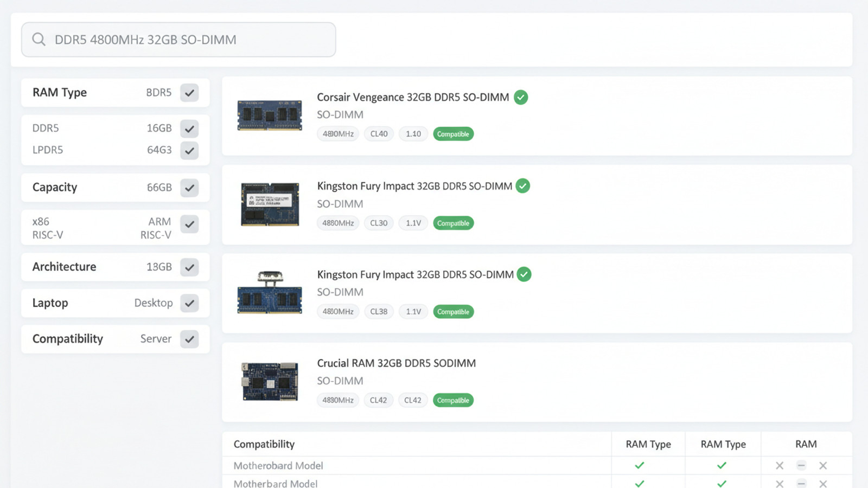Viewport: 868px width, 488px height.
Task: Click the Compatible badge on the CL38 Kingston card
Action: tap(453, 312)
